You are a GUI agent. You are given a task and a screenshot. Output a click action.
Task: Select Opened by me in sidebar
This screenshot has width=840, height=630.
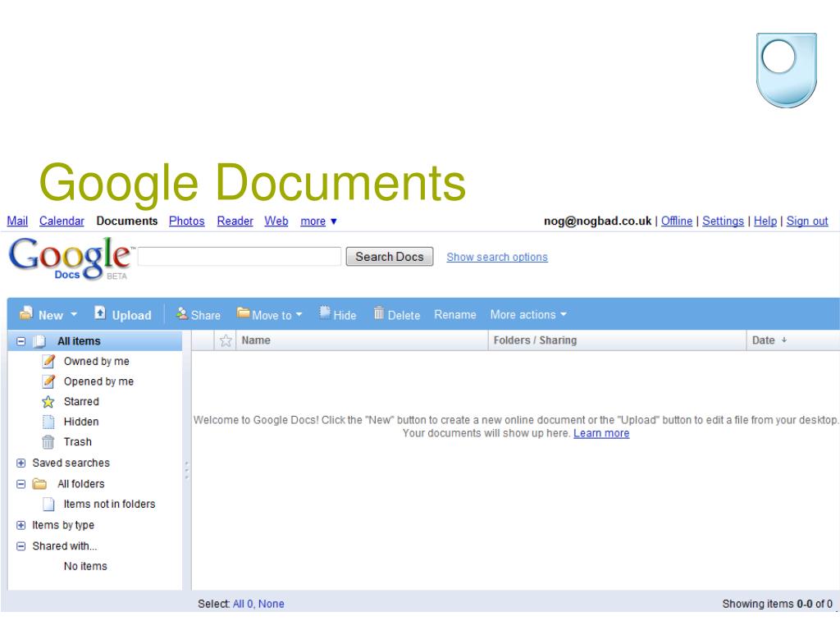[98, 381]
